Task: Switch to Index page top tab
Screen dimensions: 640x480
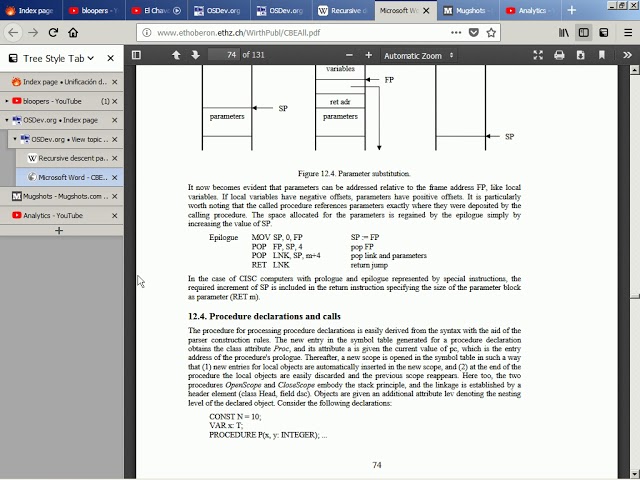Action: pyautogui.click(x=31, y=10)
